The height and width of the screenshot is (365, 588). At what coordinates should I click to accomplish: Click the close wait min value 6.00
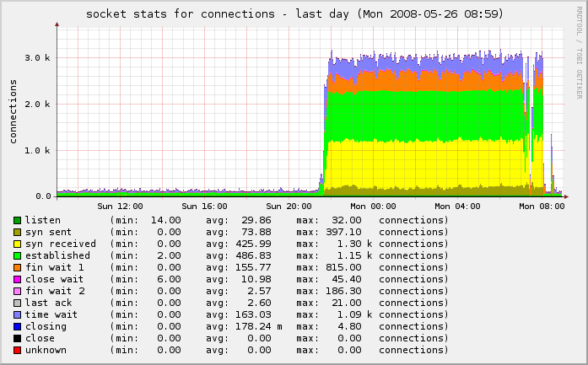coord(169,280)
